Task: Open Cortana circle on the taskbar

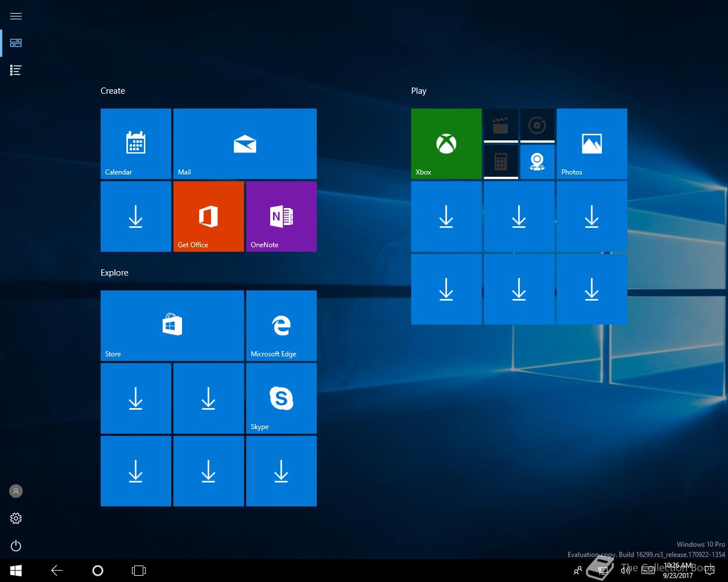Action: (x=98, y=571)
